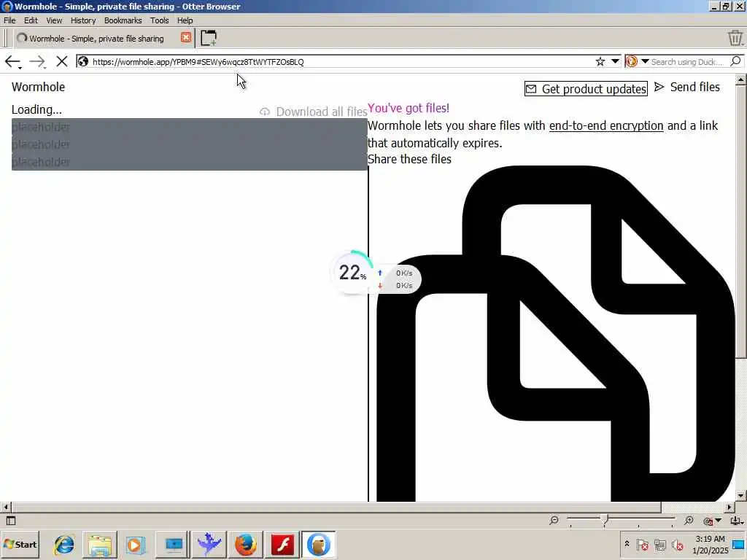
Task: Click the muted volume tray icon
Action: pyautogui.click(x=678, y=544)
